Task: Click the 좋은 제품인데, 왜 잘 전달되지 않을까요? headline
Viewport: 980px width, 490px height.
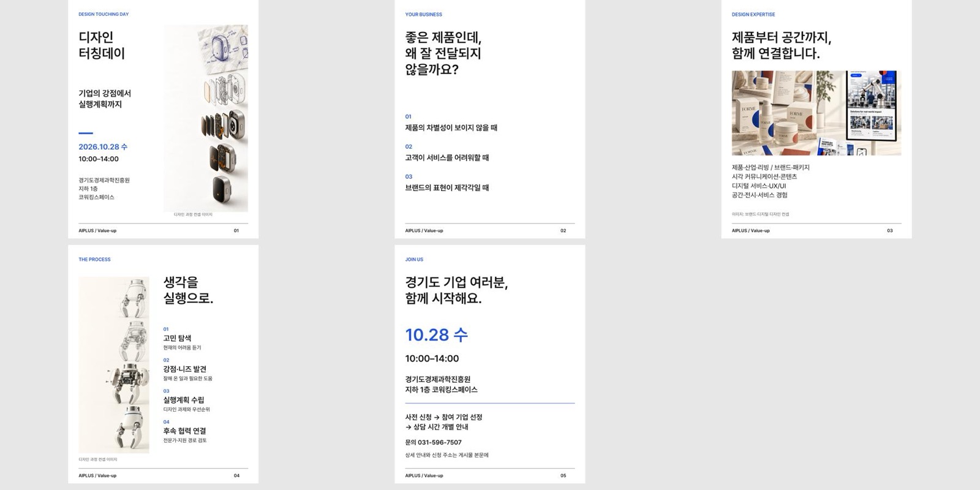Action: click(443, 53)
